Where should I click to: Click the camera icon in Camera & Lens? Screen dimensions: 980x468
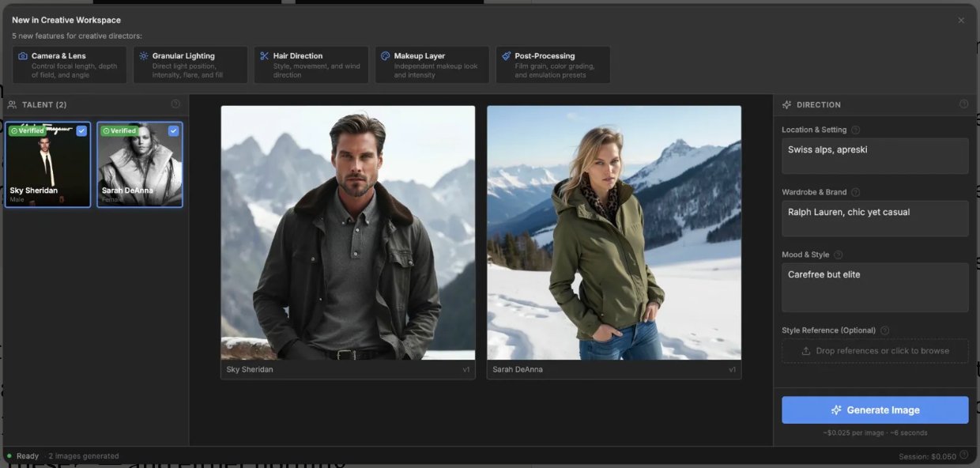pos(23,56)
